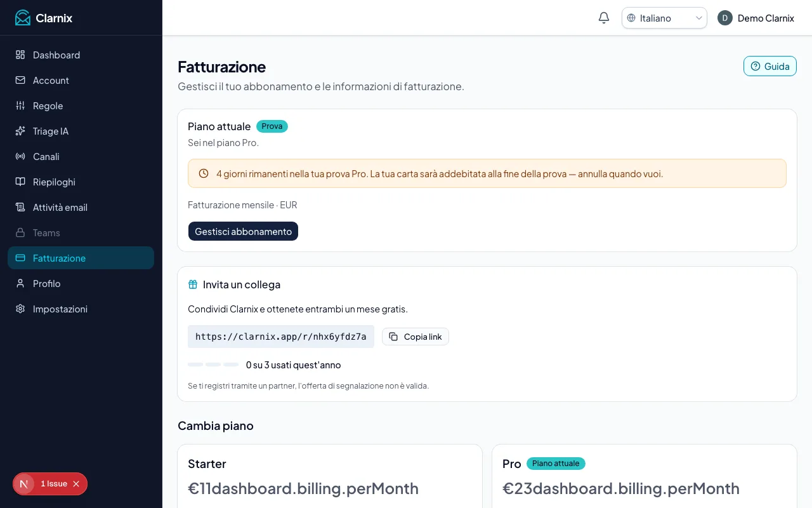Click the Condividi Clarnix referral description
Viewport: 812px width, 508px height.
tap(298, 309)
